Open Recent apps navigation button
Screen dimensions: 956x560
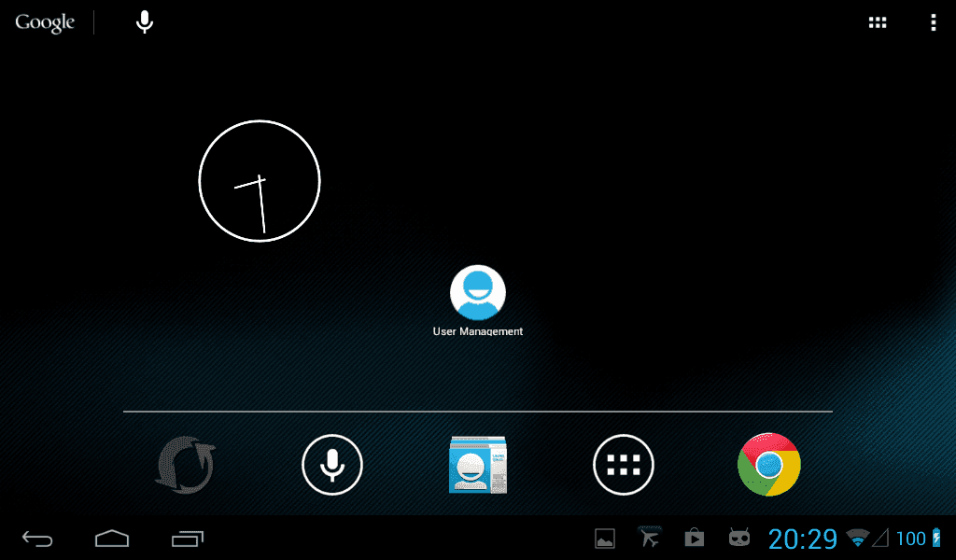pyautogui.click(x=187, y=539)
